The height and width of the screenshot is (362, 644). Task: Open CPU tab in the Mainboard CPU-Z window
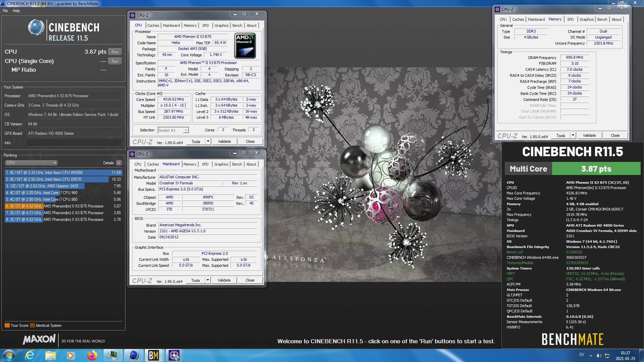coord(138,164)
